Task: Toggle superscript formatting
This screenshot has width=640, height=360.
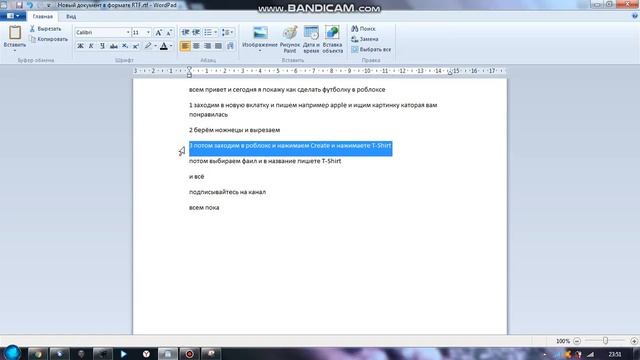Action: point(136,46)
